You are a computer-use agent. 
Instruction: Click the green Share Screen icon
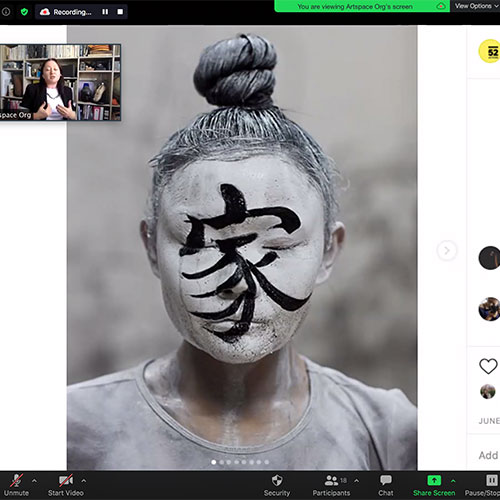coord(434,480)
